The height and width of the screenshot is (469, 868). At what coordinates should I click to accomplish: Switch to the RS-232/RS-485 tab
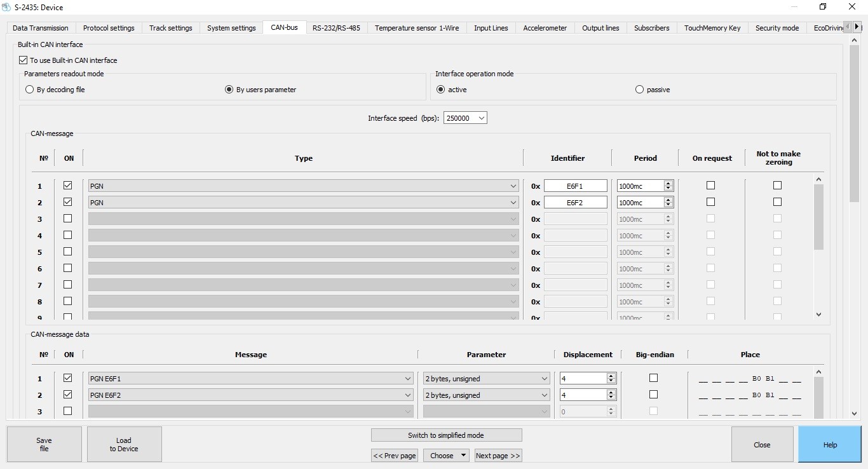click(x=336, y=28)
